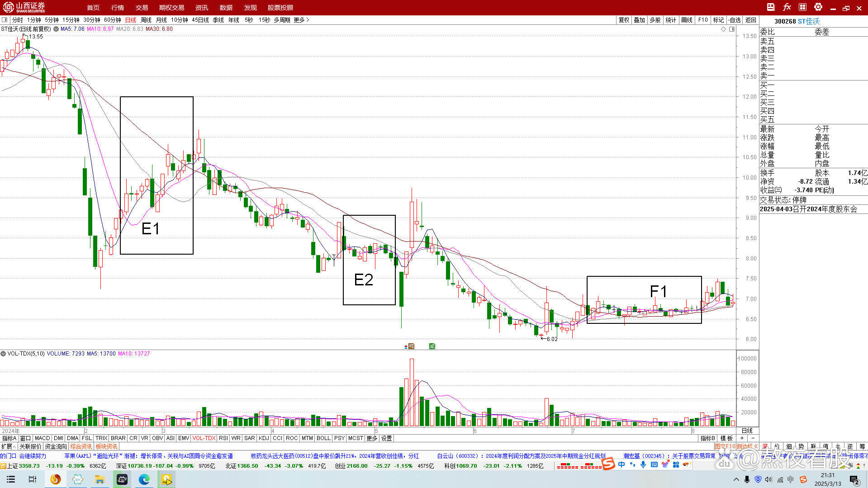Open the 股票投顾 menu
The width and height of the screenshot is (868, 488).
point(280,8)
